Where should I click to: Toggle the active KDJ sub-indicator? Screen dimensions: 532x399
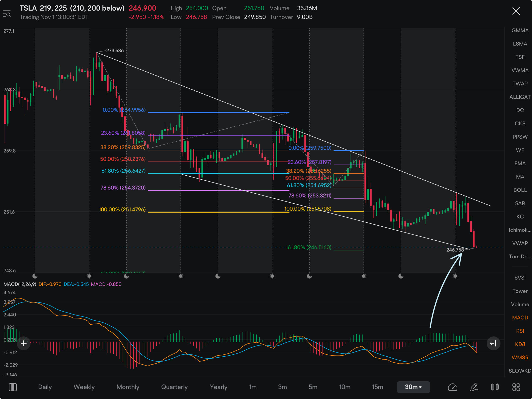tap(520, 344)
